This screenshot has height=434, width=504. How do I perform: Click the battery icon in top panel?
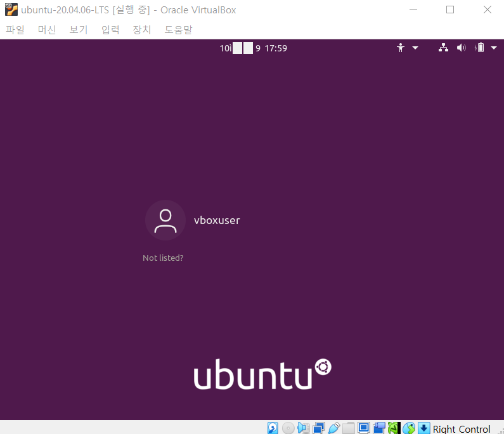(479, 48)
